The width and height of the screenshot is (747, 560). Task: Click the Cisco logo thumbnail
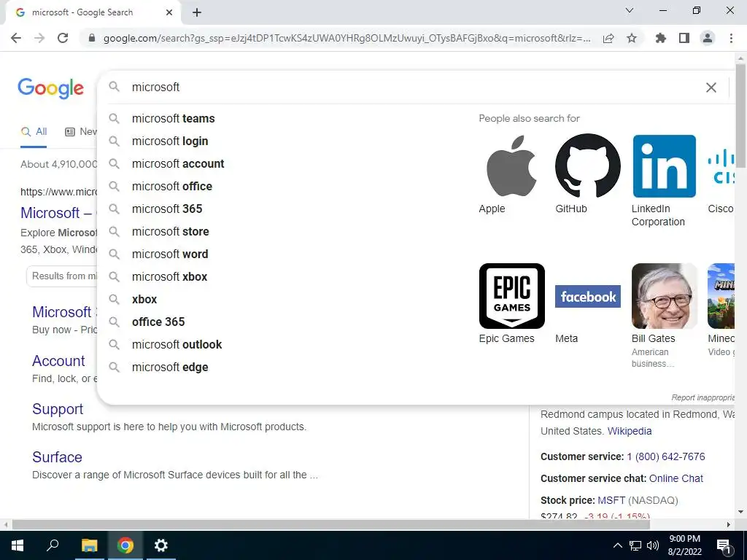tap(721, 166)
